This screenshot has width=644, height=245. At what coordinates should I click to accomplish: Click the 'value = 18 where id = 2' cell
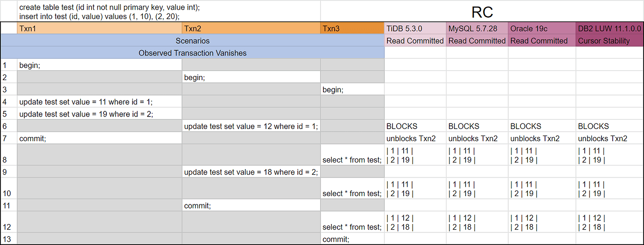251,172
